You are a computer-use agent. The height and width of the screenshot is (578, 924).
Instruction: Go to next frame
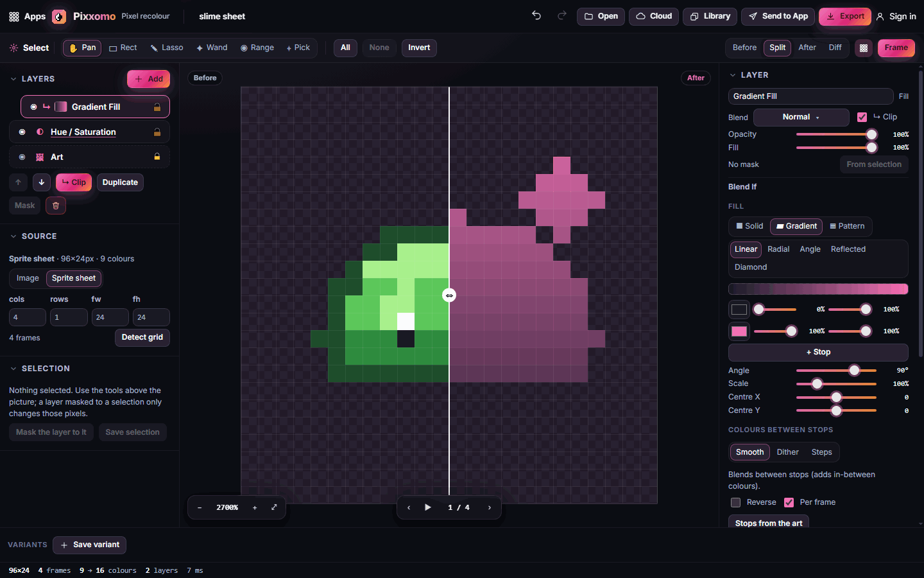click(x=490, y=507)
